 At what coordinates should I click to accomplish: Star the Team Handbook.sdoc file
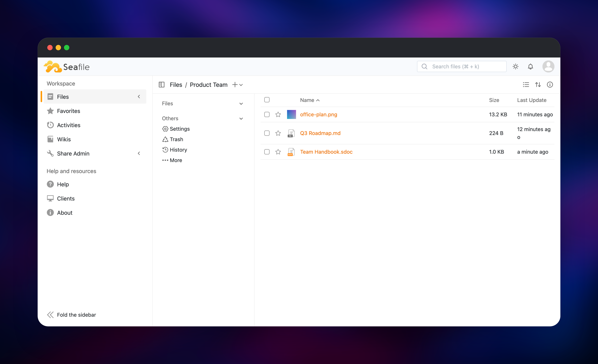(x=278, y=152)
